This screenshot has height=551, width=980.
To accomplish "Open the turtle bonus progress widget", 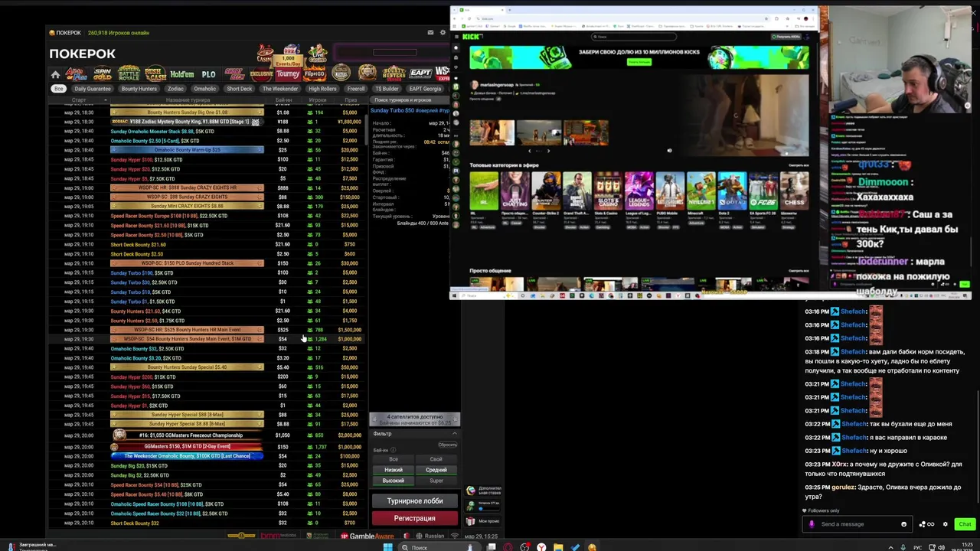I will (484, 505).
